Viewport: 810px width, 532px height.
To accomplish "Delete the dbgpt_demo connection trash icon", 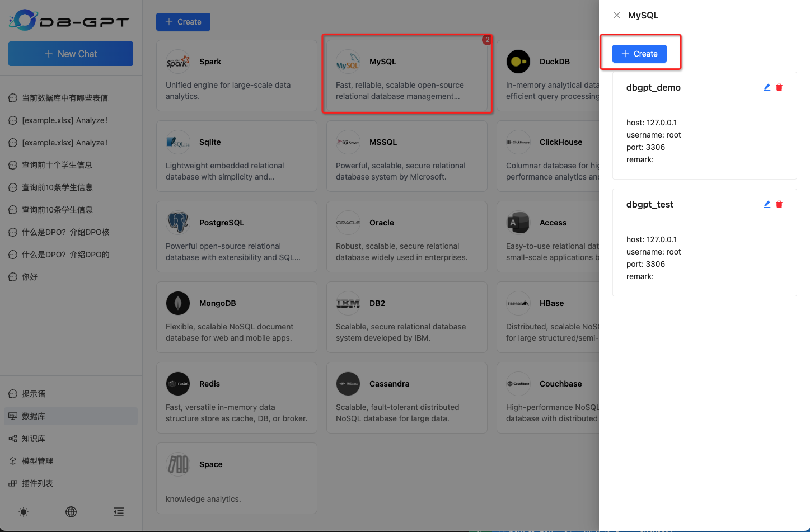I will pyautogui.click(x=779, y=87).
